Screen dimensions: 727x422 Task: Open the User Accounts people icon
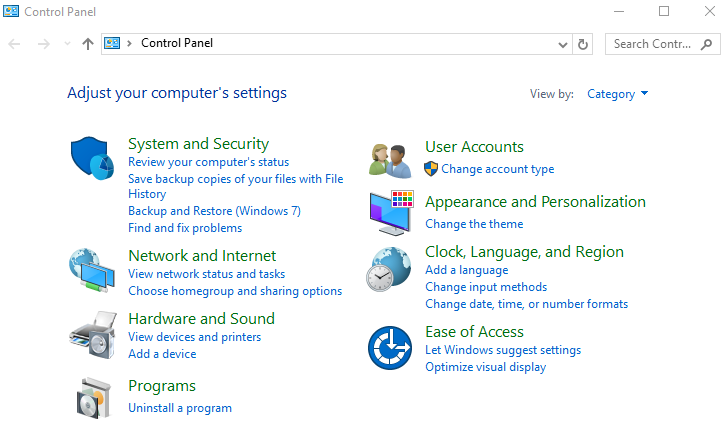point(390,161)
